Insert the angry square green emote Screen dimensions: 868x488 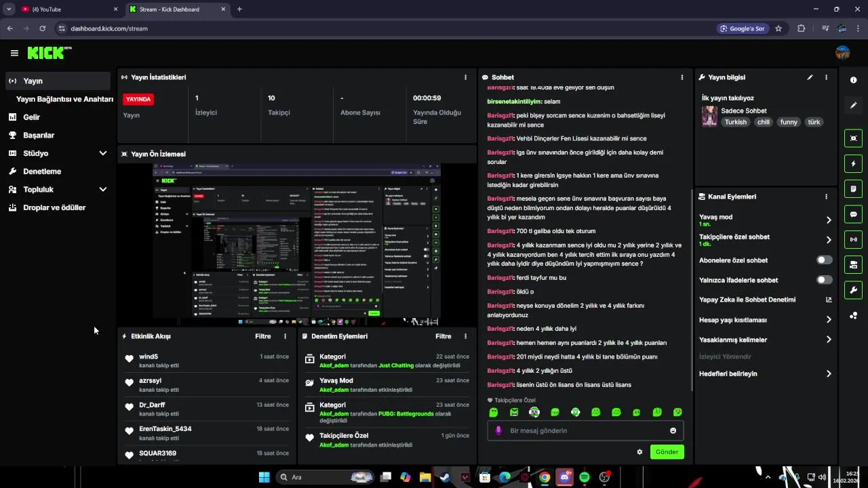(514, 412)
